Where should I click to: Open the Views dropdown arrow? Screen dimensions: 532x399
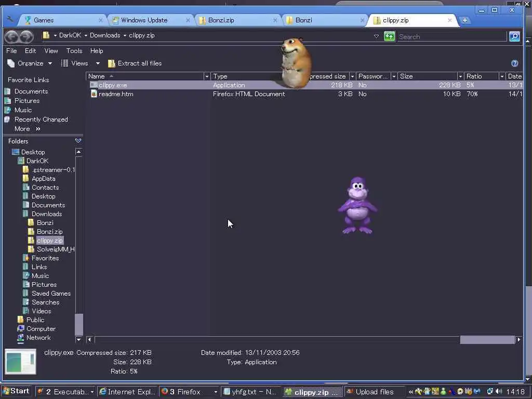(x=98, y=63)
